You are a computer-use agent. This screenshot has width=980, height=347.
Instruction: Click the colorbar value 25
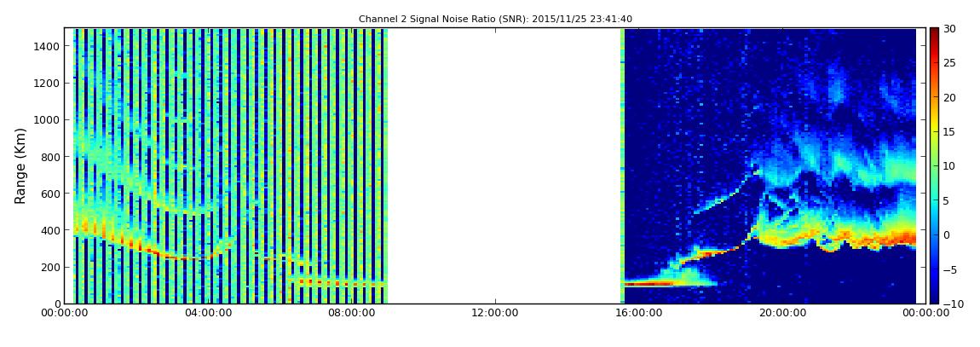pos(950,63)
